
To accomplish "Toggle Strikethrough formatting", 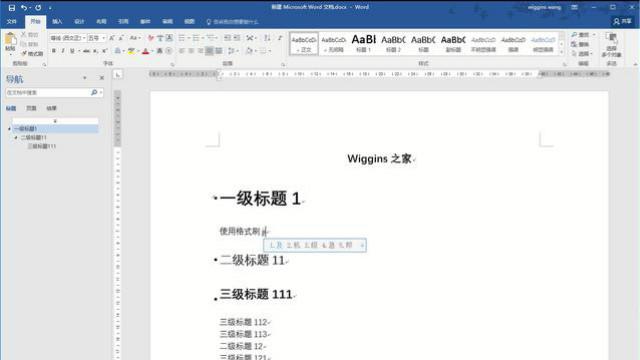I will (86, 51).
